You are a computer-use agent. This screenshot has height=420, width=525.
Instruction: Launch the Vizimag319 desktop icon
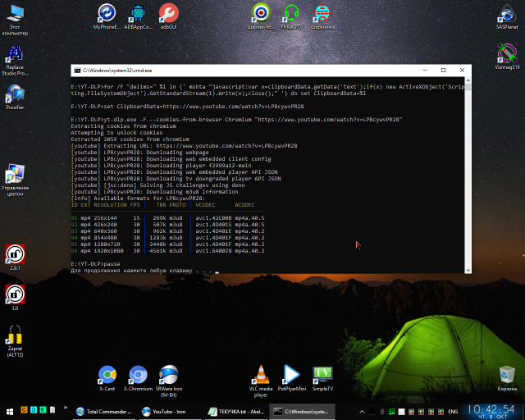coord(507,57)
